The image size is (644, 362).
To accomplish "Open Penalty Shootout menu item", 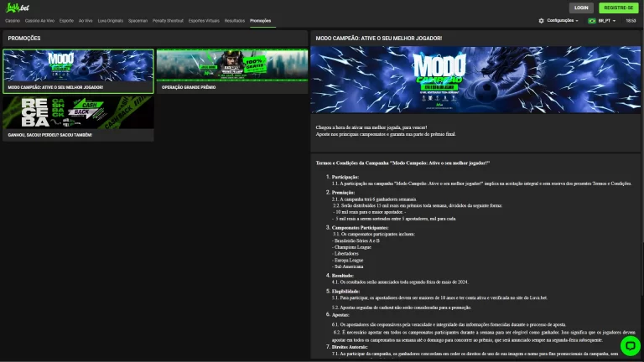I will pos(168,20).
